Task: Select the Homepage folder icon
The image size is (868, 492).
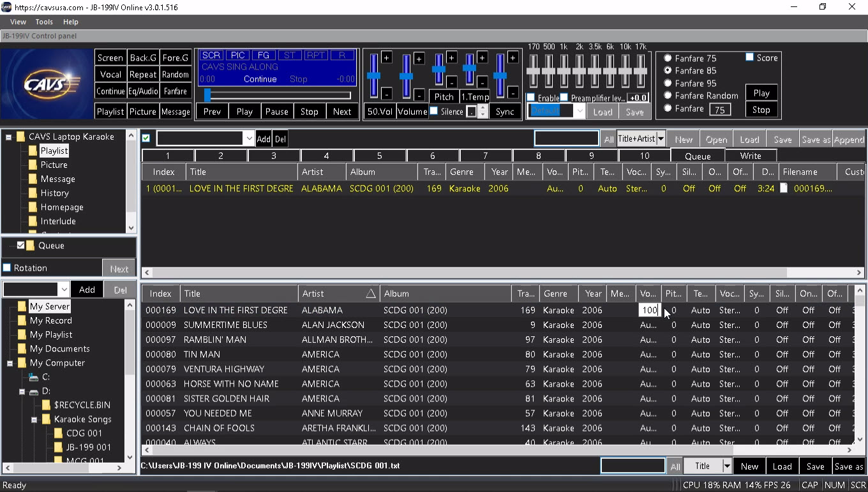Action: tap(33, 207)
